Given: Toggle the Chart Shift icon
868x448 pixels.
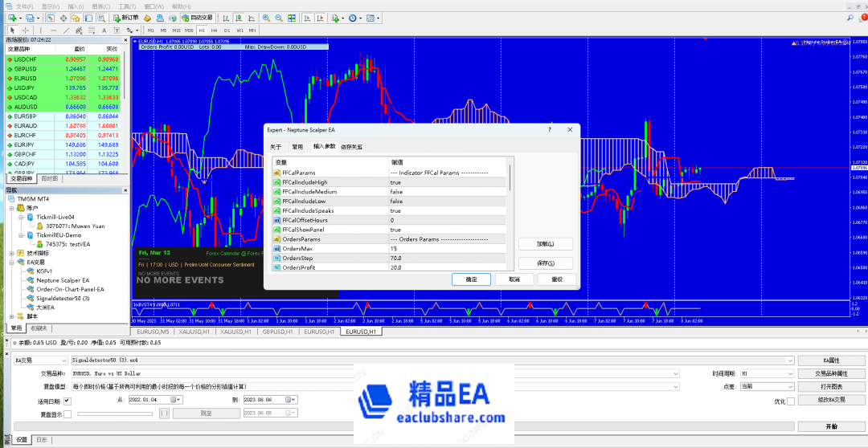Looking at the screenshot, I should click(x=321, y=18).
